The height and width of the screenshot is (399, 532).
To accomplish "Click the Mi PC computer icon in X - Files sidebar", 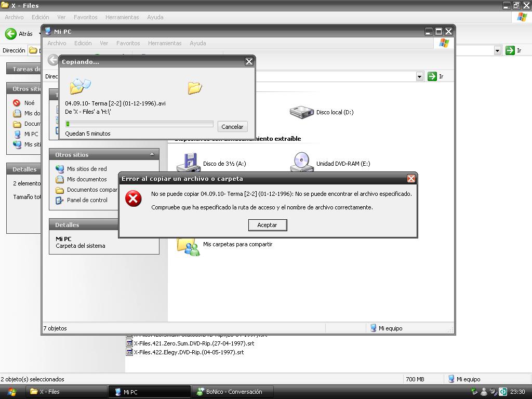I will tap(17, 135).
